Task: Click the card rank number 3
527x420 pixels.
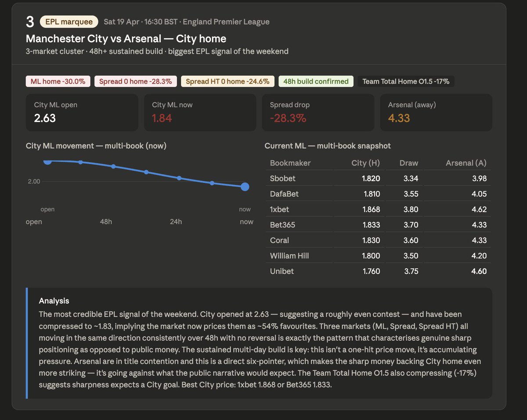Action: (30, 22)
